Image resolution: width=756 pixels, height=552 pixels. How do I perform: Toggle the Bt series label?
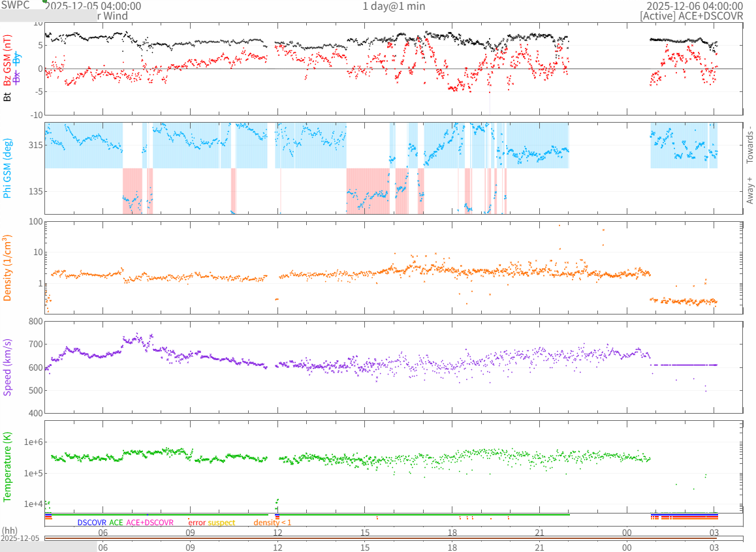pyautogui.click(x=8, y=97)
